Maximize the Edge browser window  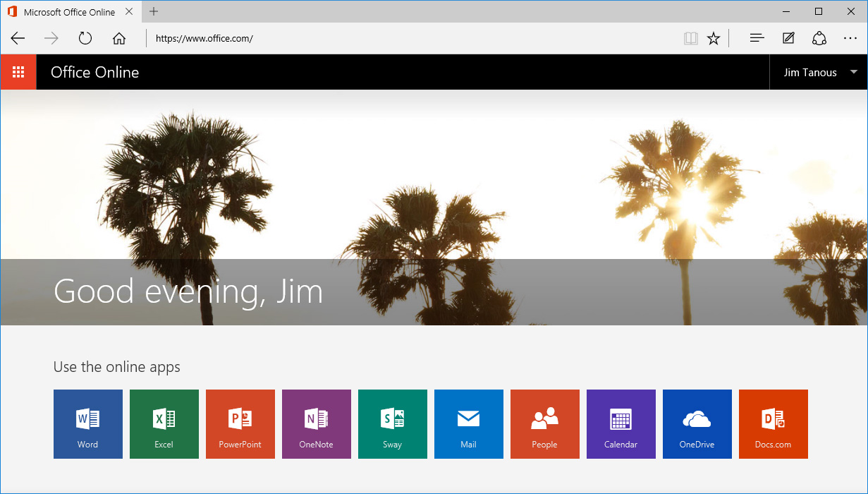pos(819,11)
